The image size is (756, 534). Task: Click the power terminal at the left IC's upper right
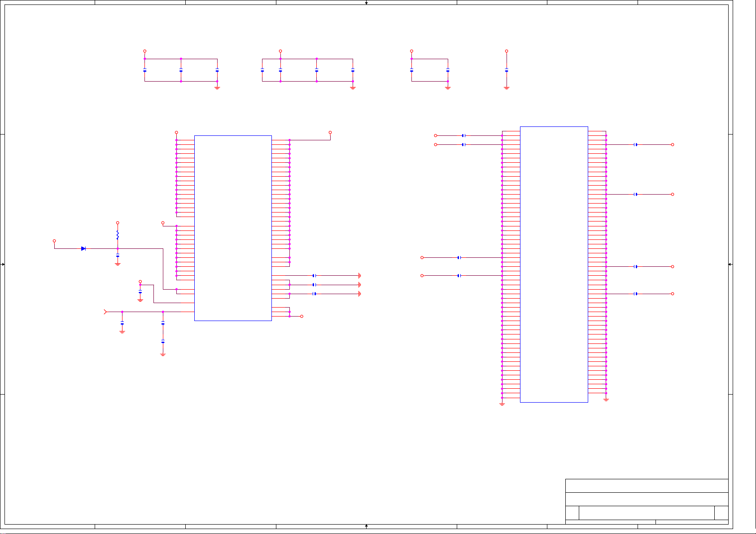(x=330, y=132)
